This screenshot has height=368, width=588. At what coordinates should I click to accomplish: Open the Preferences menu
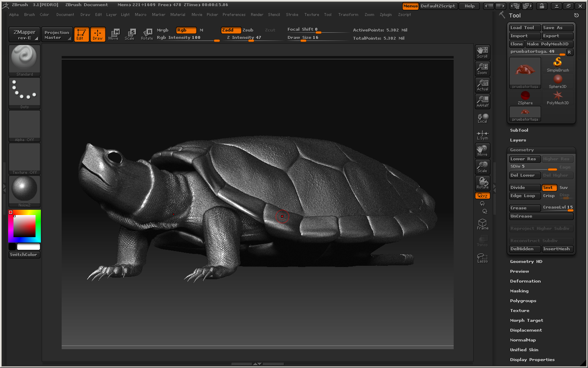[x=234, y=15]
